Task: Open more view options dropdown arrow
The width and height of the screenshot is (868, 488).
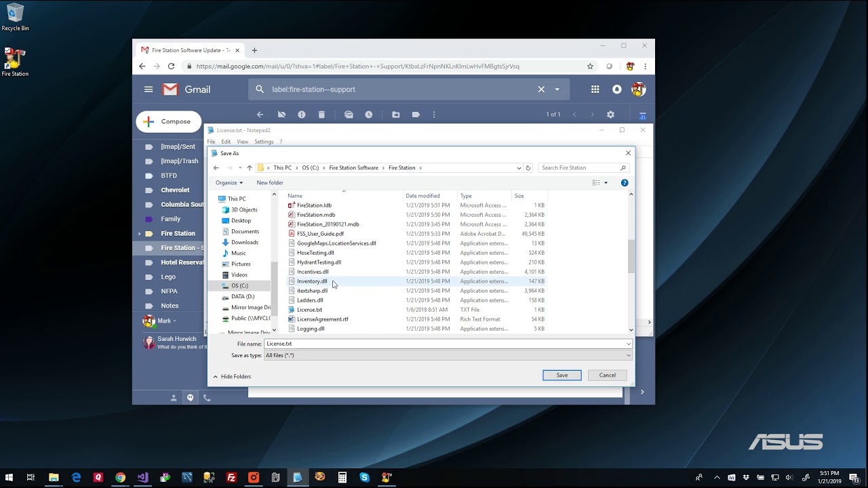Action: click(x=606, y=182)
